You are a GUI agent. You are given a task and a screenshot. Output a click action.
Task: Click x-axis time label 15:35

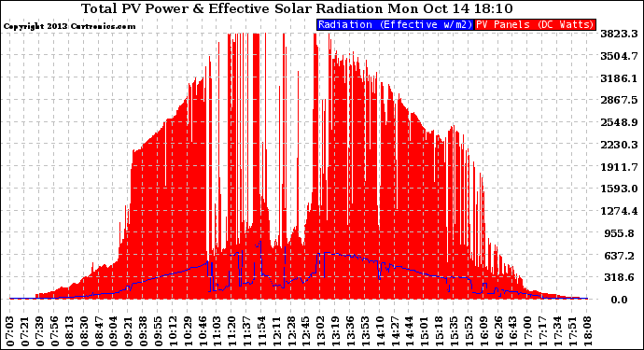coord(454,331)
